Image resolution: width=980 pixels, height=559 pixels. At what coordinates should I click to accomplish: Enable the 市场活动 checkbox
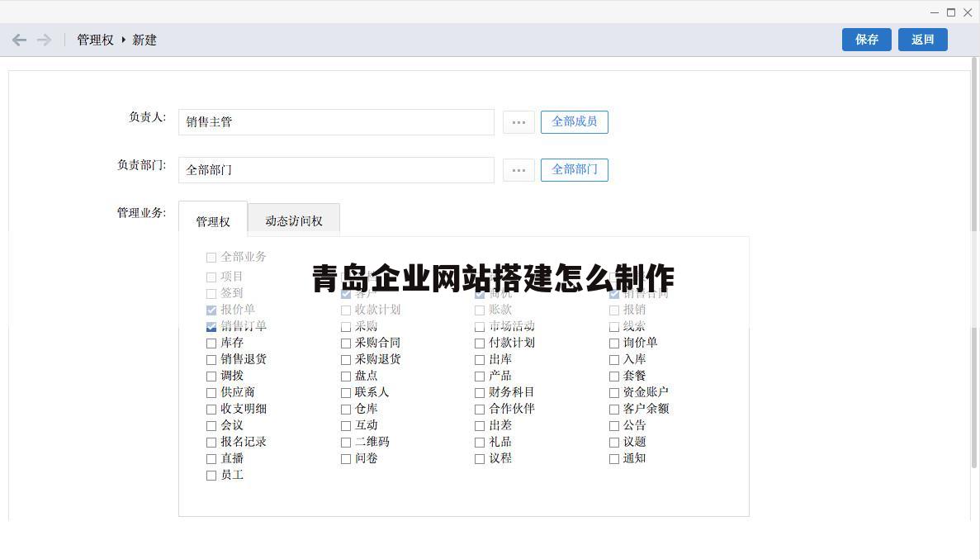480,326
